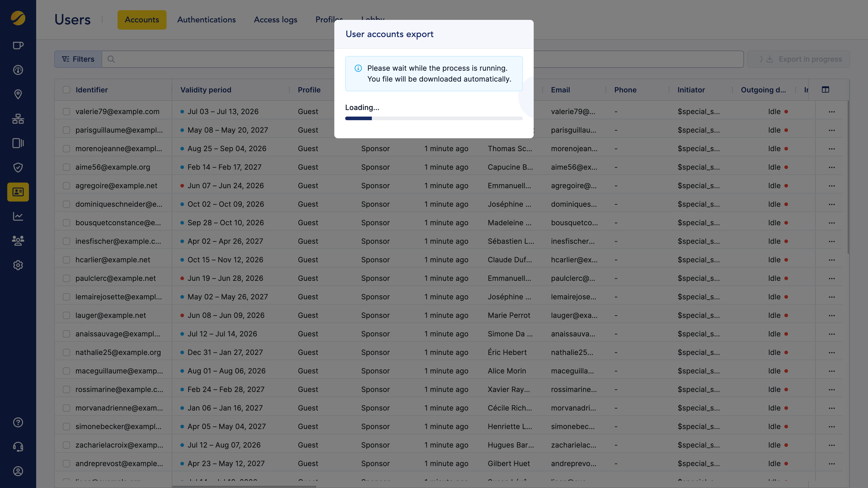The height and width of the screenshot is (488, 868).
Task: Check the hcarlier@example.net row checkbox
Action: (66, 260)
